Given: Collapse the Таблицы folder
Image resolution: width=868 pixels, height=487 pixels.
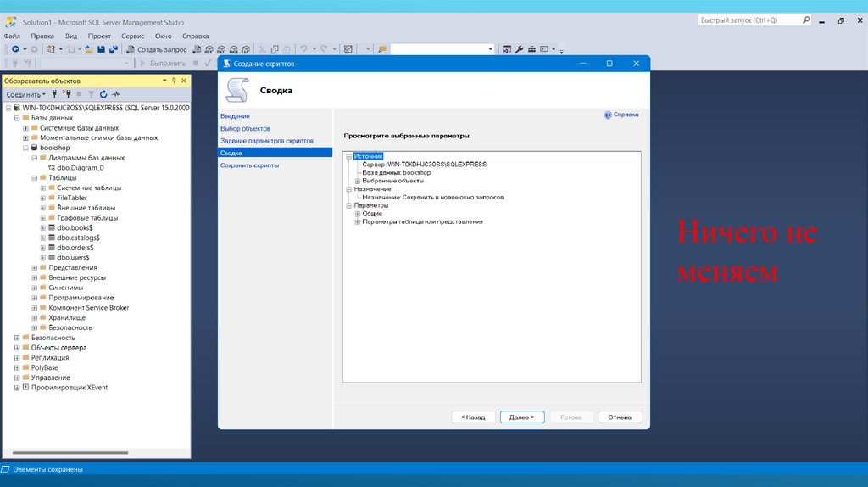Looking at the screenshot, I should point(34,178).
